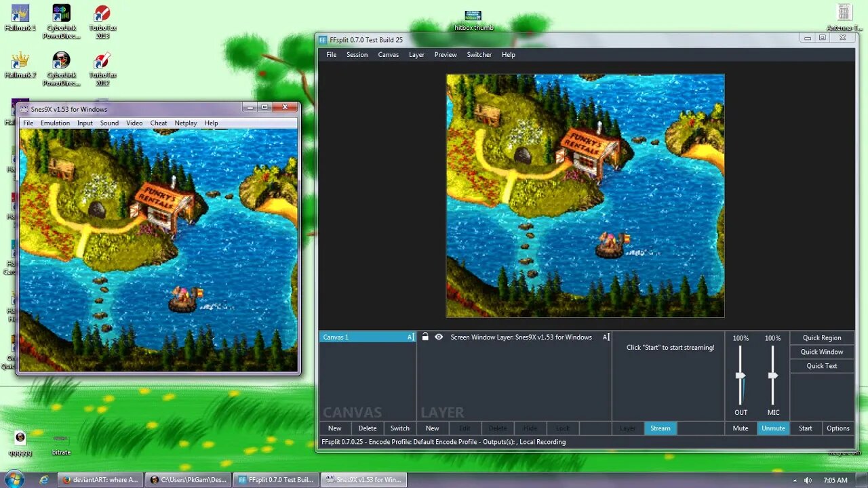Select the Hallmark 1 desktop icon
Viewport: 868px width, 488px height.
coord(20,18)
